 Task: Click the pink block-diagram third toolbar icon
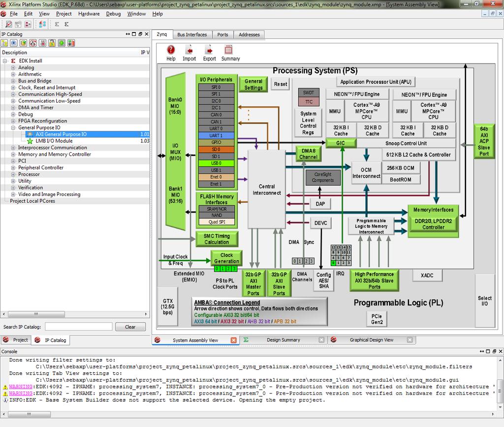pos(28,24)
